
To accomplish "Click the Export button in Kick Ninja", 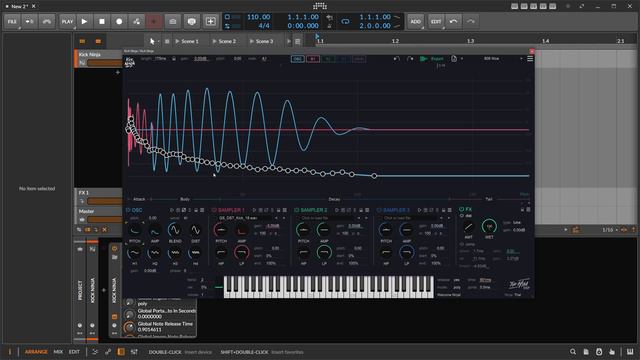I will 432,59.
